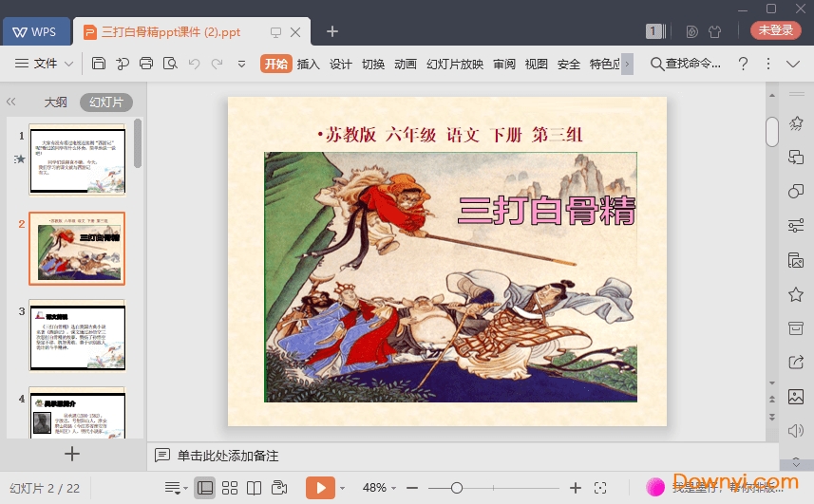Screen dimensions: 814x504
Task: Switch to slide sorter view icon
Action: [230, 488]
